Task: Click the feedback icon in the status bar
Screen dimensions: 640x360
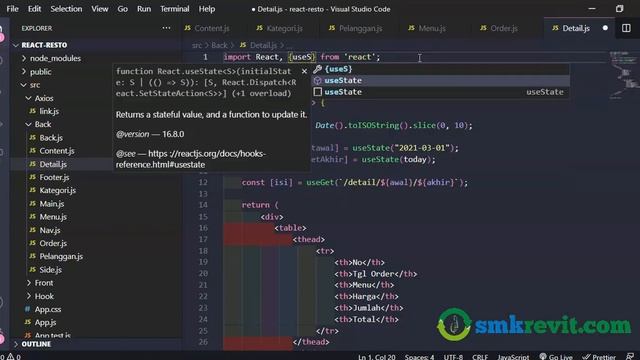Action: tap(630, 357)
